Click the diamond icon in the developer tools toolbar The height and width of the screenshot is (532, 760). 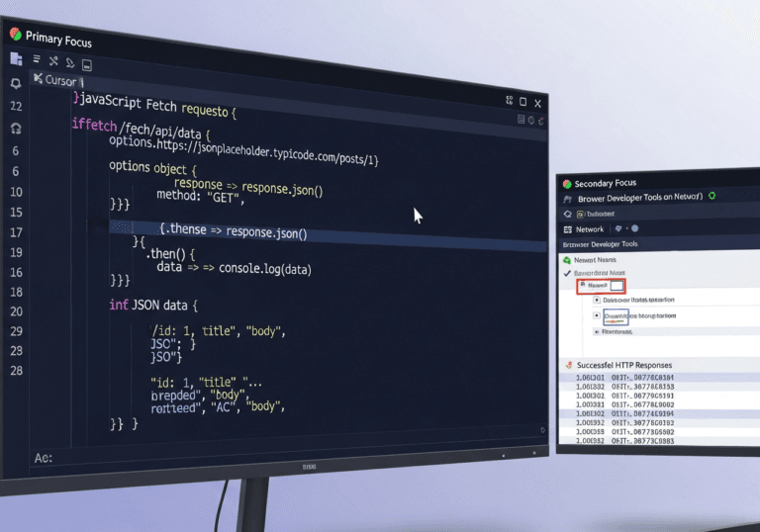click(x=568, y=215)
